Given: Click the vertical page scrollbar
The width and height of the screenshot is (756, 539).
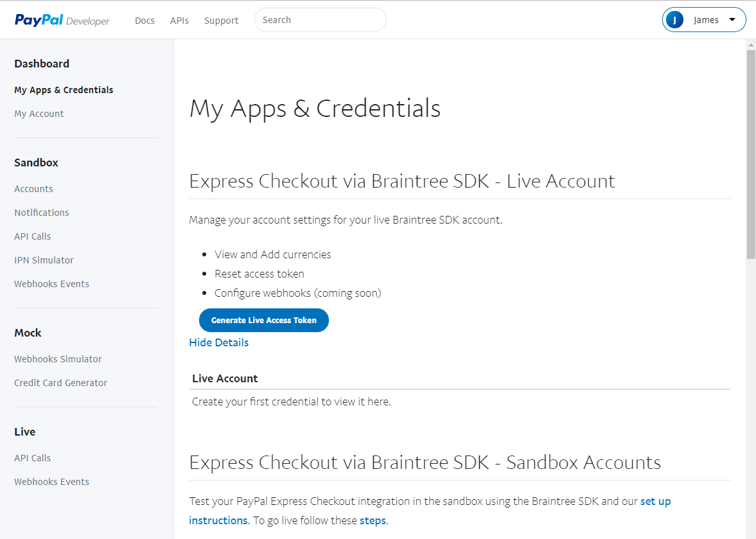Looking at the screenshot, I should tap(750, 154).
